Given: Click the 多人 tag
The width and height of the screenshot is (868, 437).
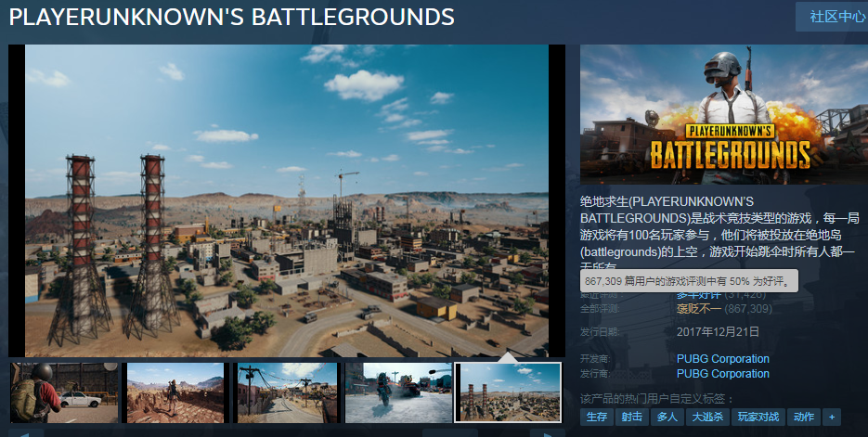Looking at the screenshot, I should click(667, 418).
